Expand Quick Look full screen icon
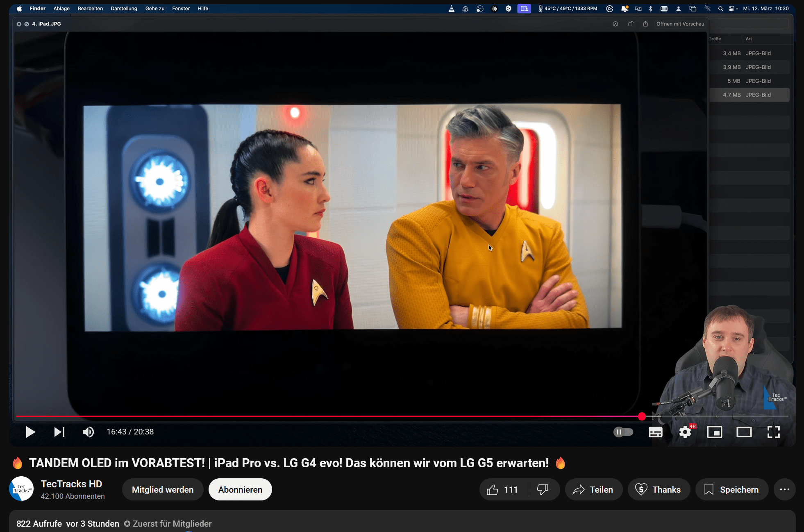 tap(27, 24)
